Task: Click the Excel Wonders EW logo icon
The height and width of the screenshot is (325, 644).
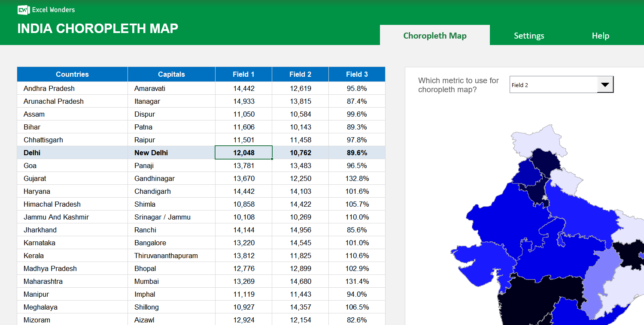Action: pos(22,10)
